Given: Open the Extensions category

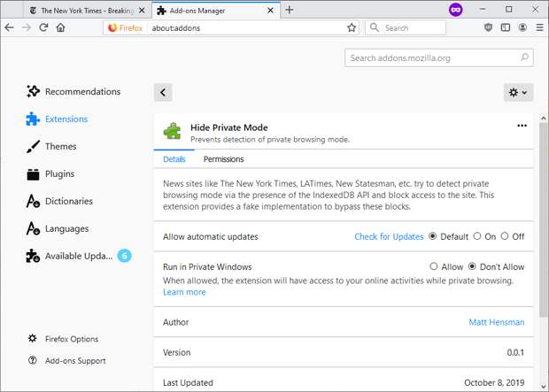Looking at the screenshot, I should [x=57, y=119].
